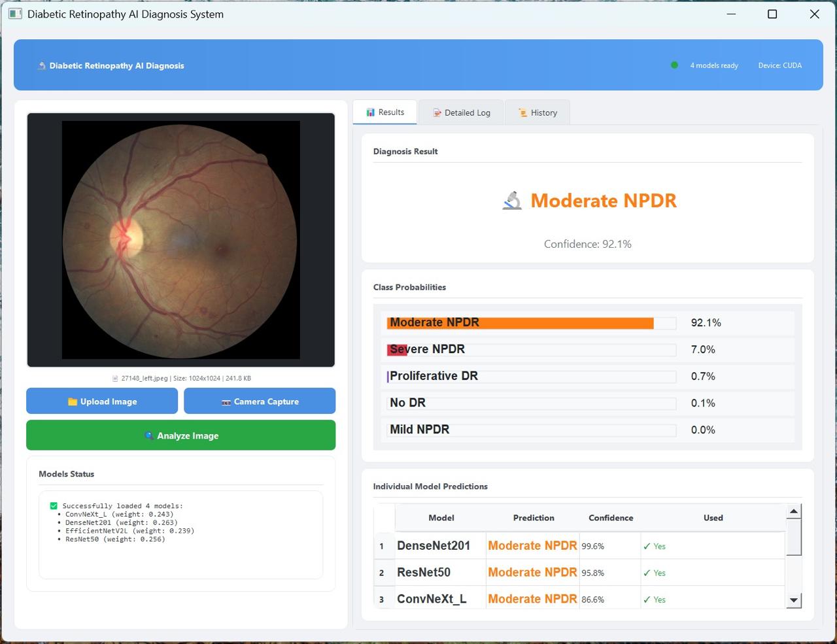The image size is (837, 644).
Task: Select row number 1 in the predictions table
Action: pos(384,546)
